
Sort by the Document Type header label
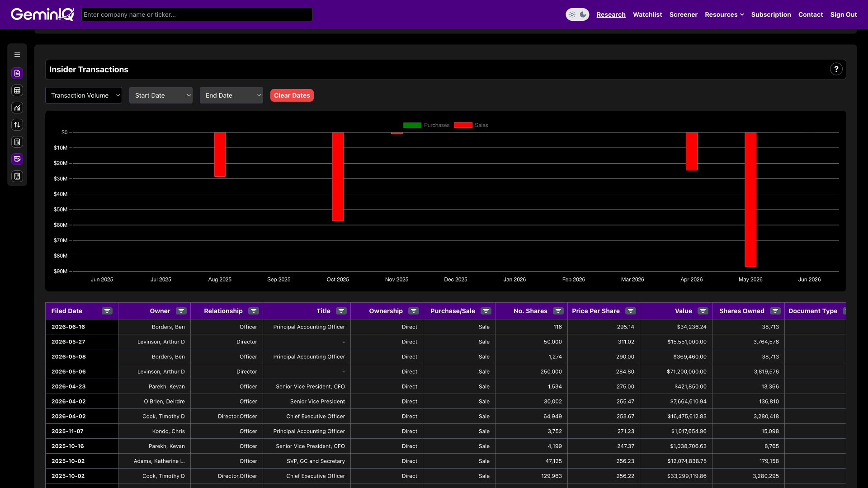click(x=813, y=311)
